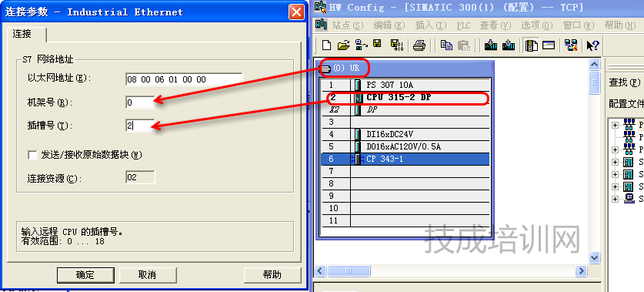Click the horizontal scrollbar thumb in rack pane

(x=349, y=271)
